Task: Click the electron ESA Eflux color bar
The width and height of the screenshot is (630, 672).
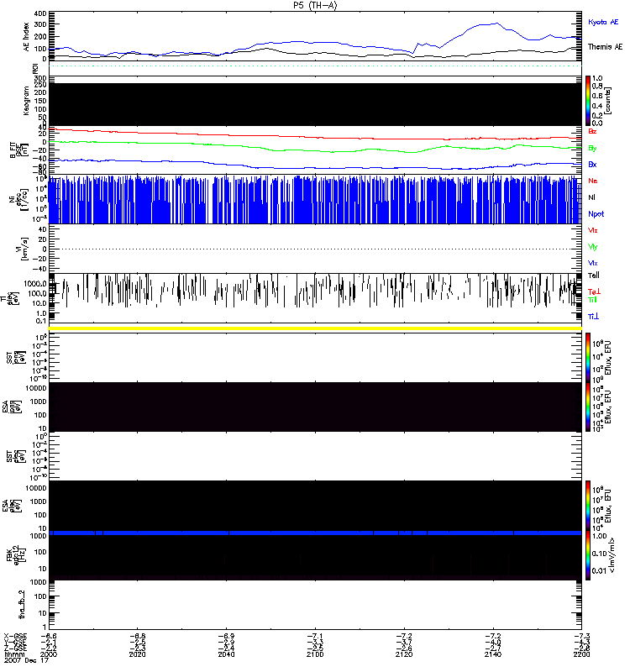Action: (x=588, y=506)
